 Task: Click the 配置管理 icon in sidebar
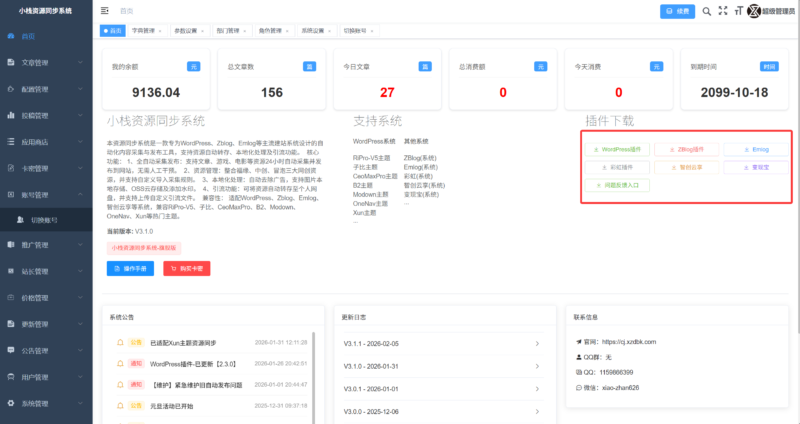point(11,89)
